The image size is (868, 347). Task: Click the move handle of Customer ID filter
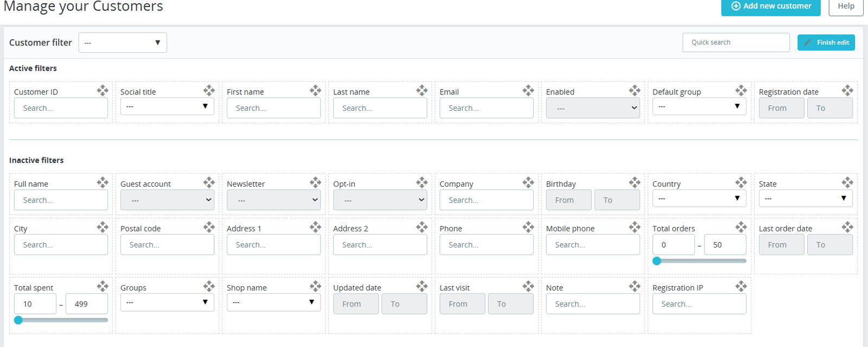[103, 90]
